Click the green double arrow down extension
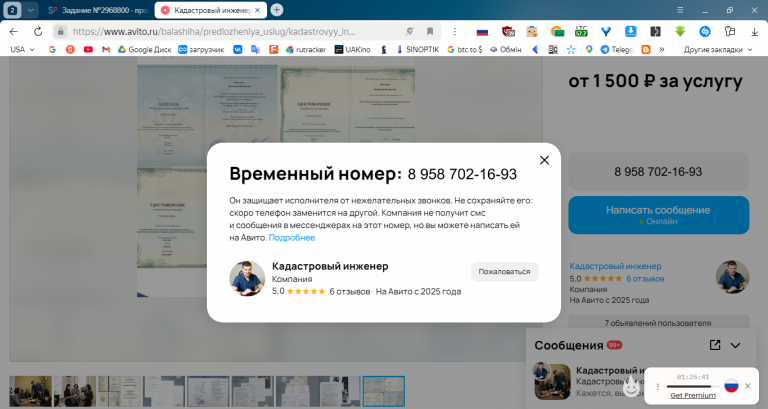 coord(680,31)
